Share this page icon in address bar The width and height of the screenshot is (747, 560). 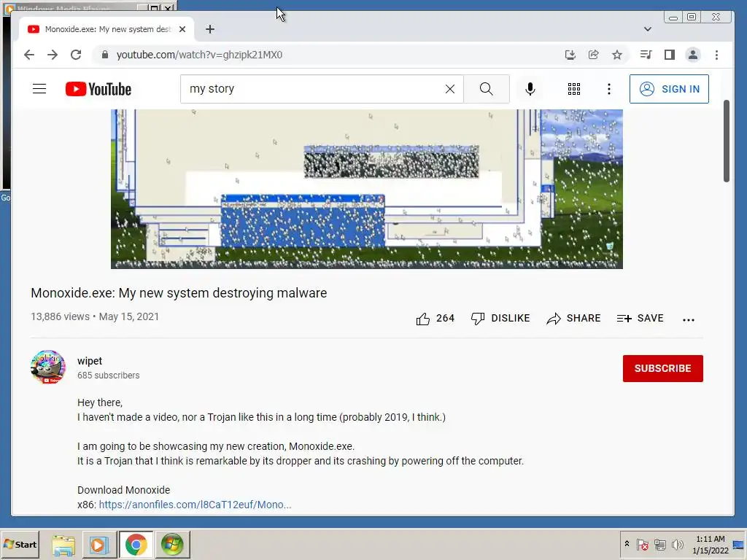click(x=594, y=55)
